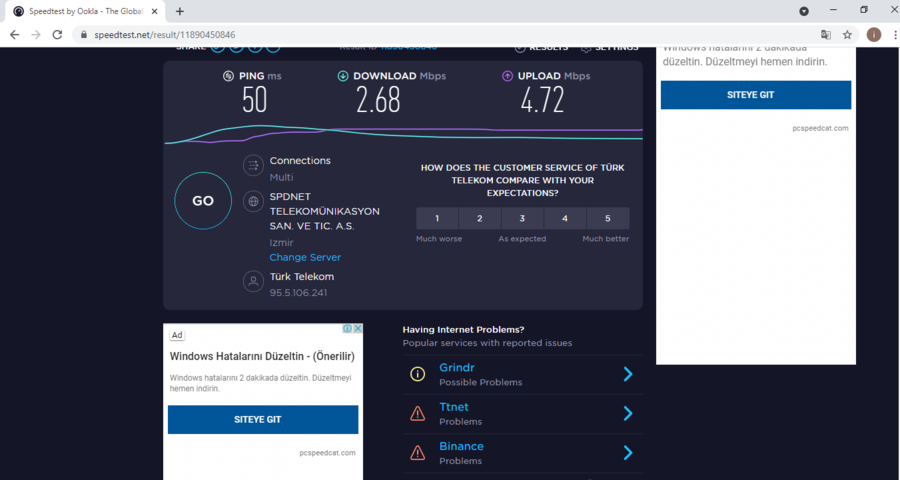This screenshot has height=480, width=900.
Task: Click the ISP user icon
Action: (x=253, y=281)
